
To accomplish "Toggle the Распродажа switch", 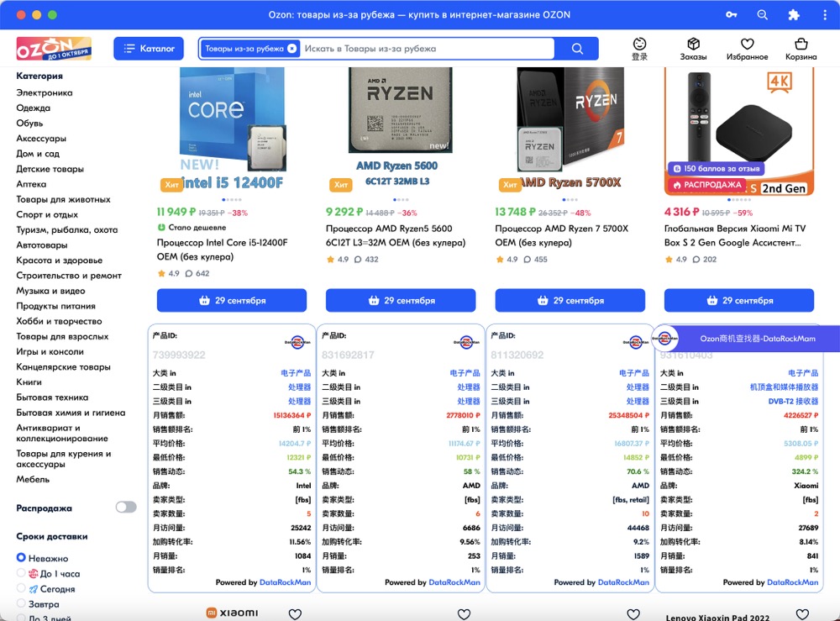I will tap(126, 508).
